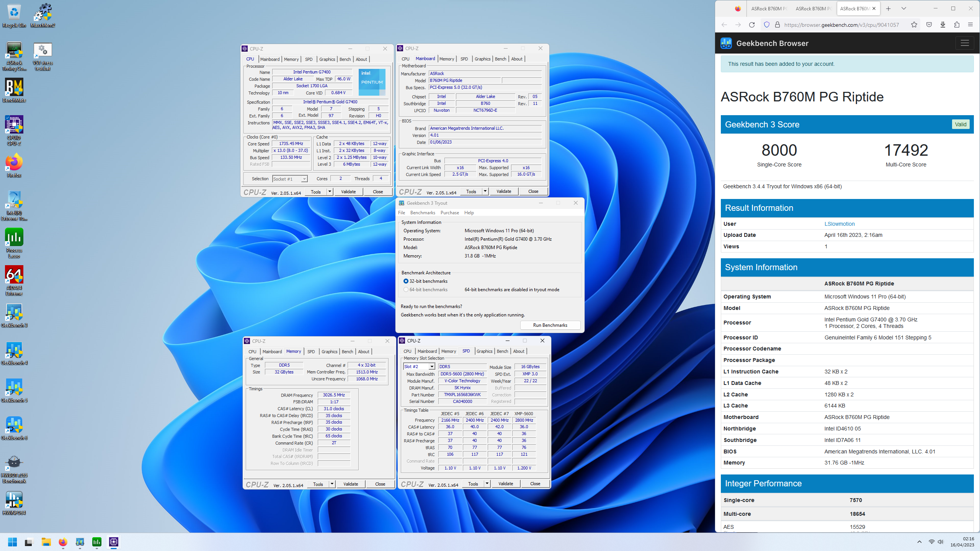Screen dimensions: 980x551
Task: Open the Geekbench Browser hamburger menu
Action: [965, 43]
